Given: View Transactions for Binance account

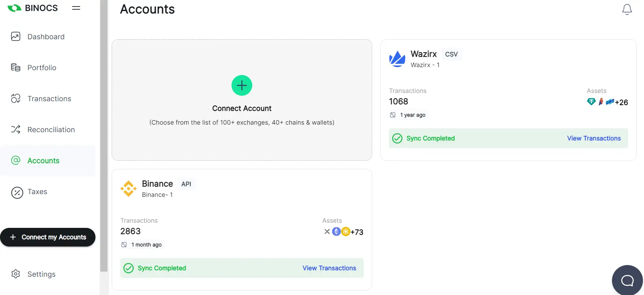Looking at the screenshot, I should coord(329,268).
